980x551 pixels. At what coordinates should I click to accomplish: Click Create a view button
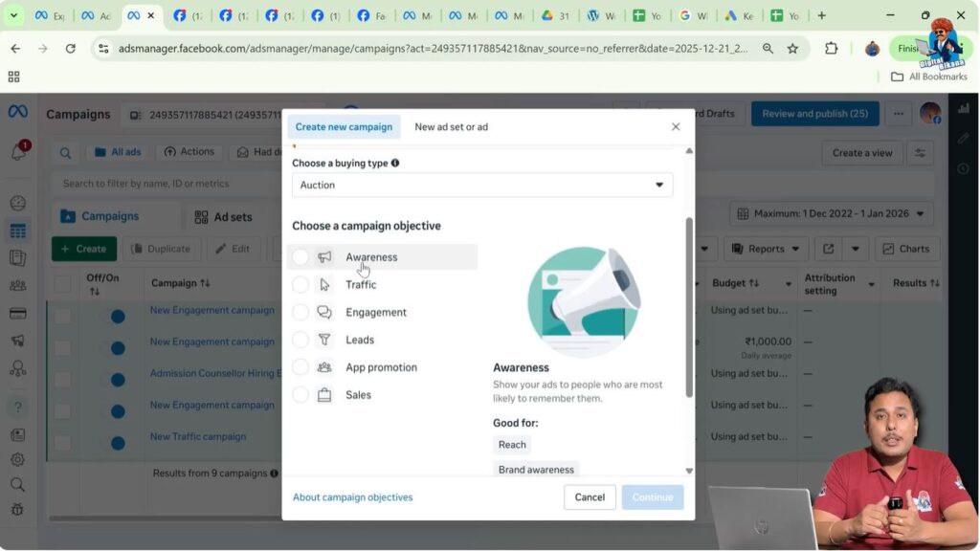862,153
